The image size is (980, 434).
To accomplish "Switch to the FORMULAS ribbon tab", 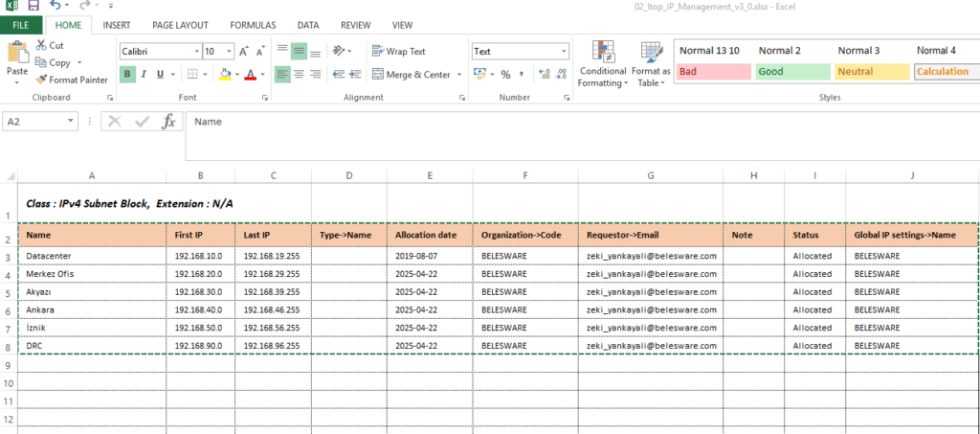I will (254, 25).
